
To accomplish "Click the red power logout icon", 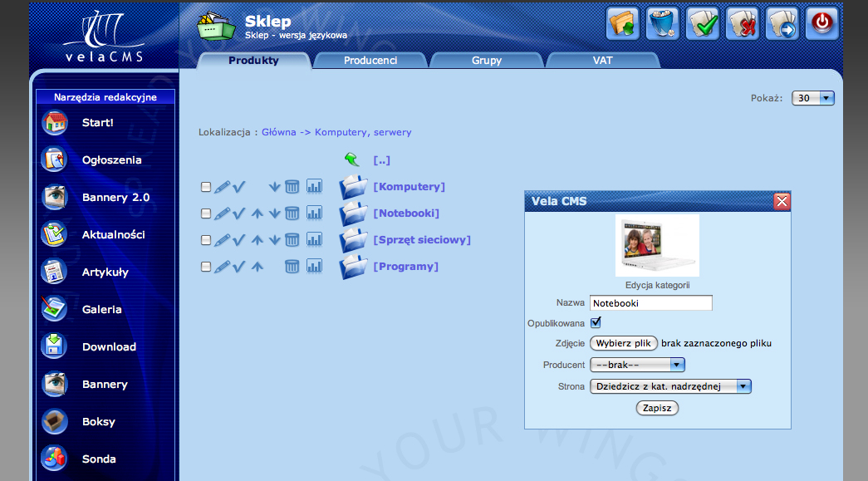I will (821, 23).
